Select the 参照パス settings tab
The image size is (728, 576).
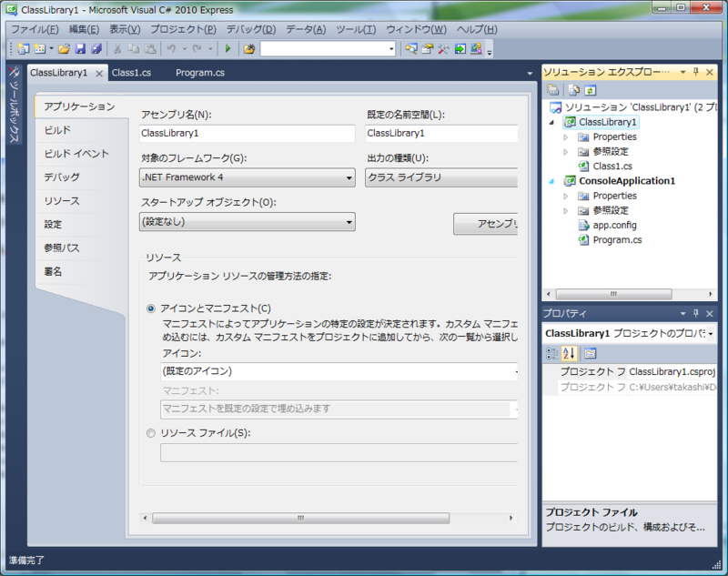coord(62,248)
